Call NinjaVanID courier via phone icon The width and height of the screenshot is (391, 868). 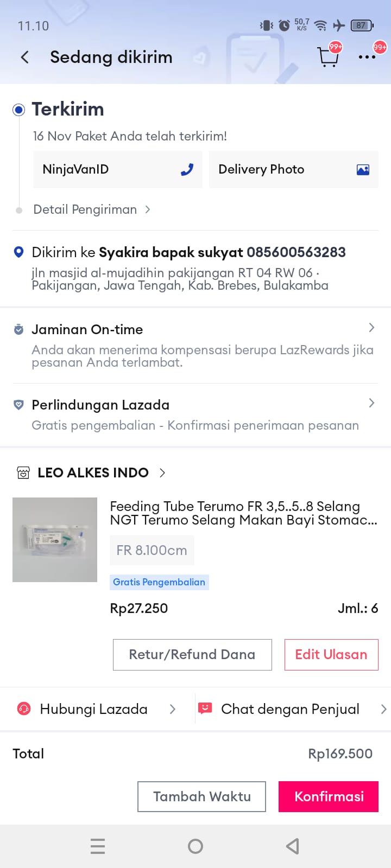click(187, 170)
